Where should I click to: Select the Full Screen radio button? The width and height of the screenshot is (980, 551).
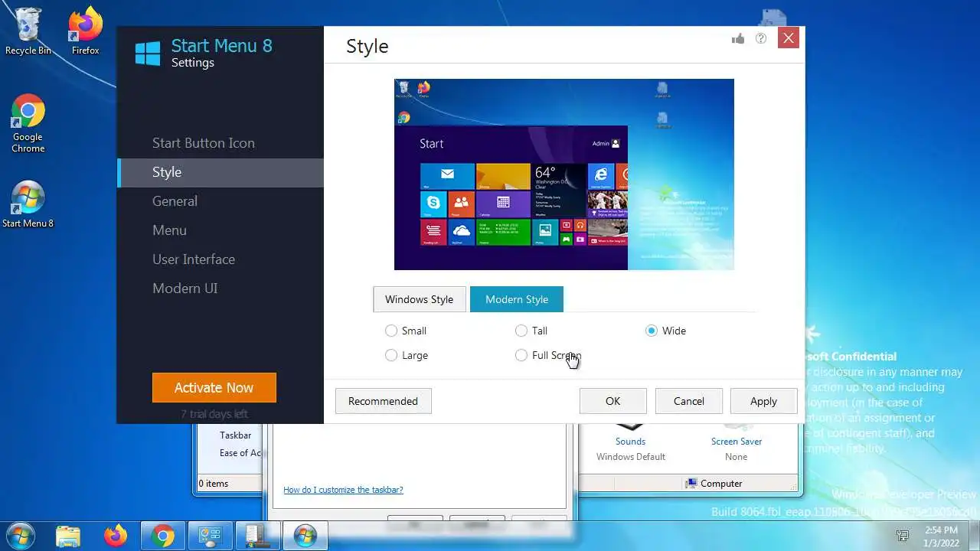tap(521, 355)
